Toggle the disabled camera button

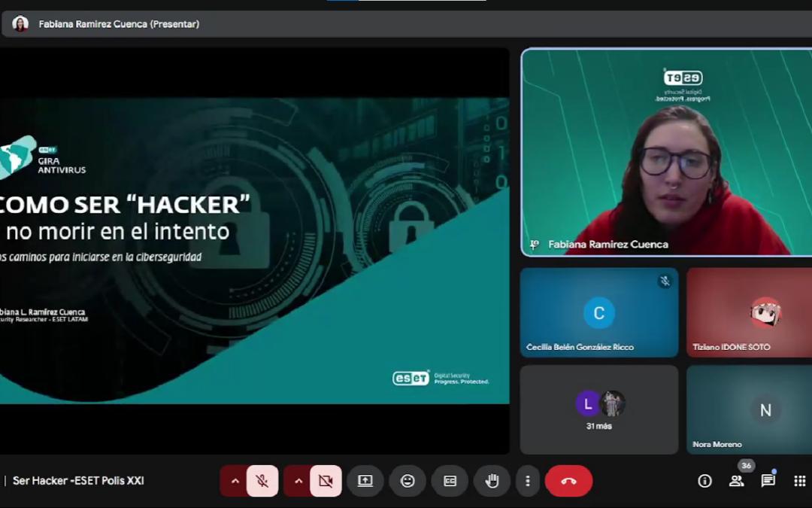[326, 481]
